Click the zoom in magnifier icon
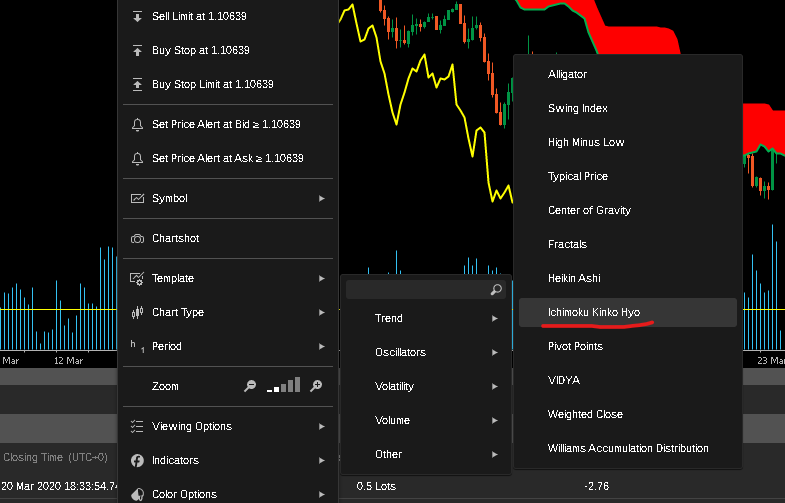Image resolution: width=785 pixels, height=503 pixels. tap(316, 386)
